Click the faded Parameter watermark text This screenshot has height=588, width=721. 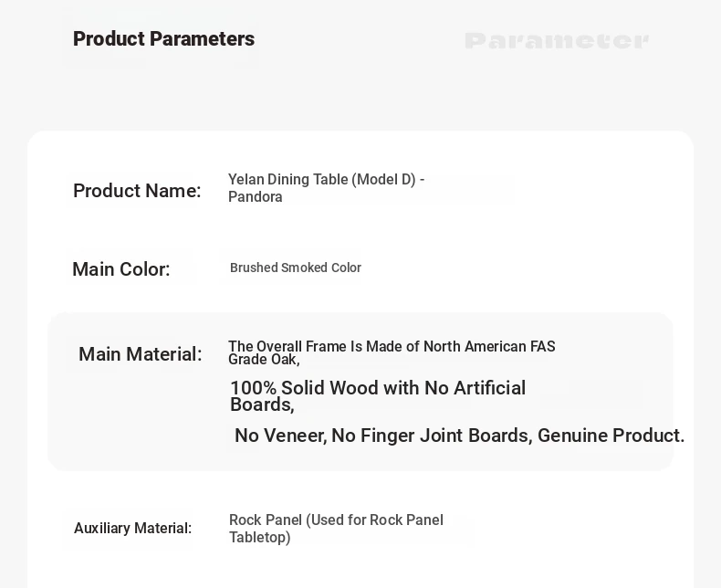(x=557, y=40)
